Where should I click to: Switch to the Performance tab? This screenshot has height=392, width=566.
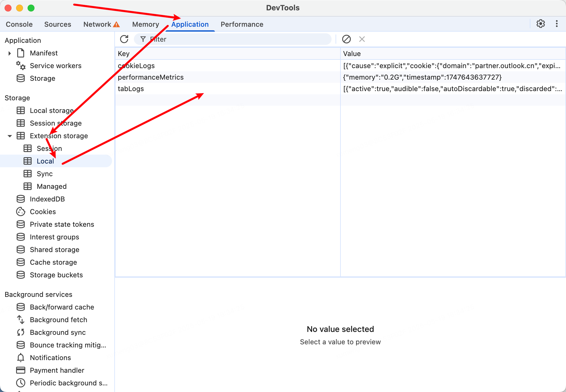(242, 24)
